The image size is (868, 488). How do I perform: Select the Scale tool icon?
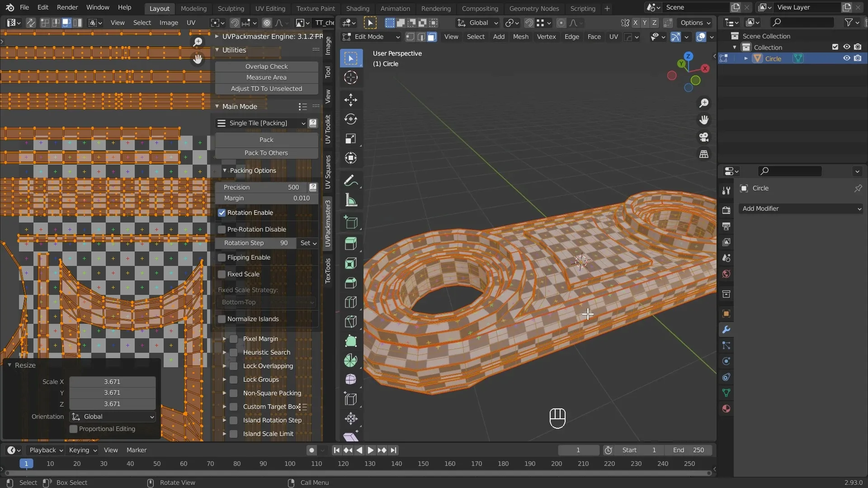(x=350, y=138)
